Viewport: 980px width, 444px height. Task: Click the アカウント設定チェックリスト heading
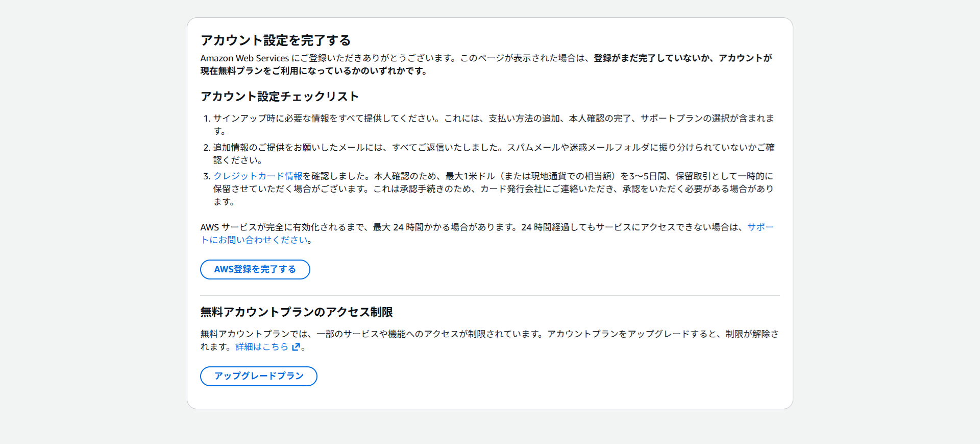[x=279, y=97]
